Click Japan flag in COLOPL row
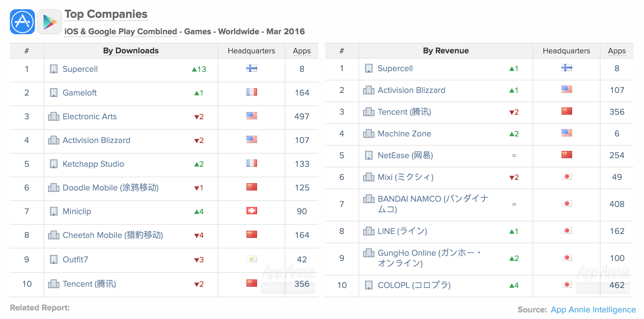This screenshot has width=644, height=319. (567, 285)
